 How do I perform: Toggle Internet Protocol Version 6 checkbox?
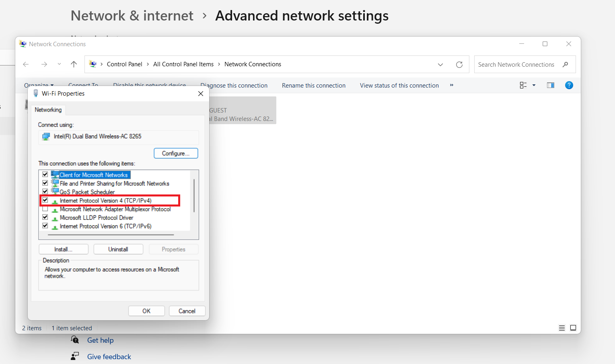tap(45, 226)
